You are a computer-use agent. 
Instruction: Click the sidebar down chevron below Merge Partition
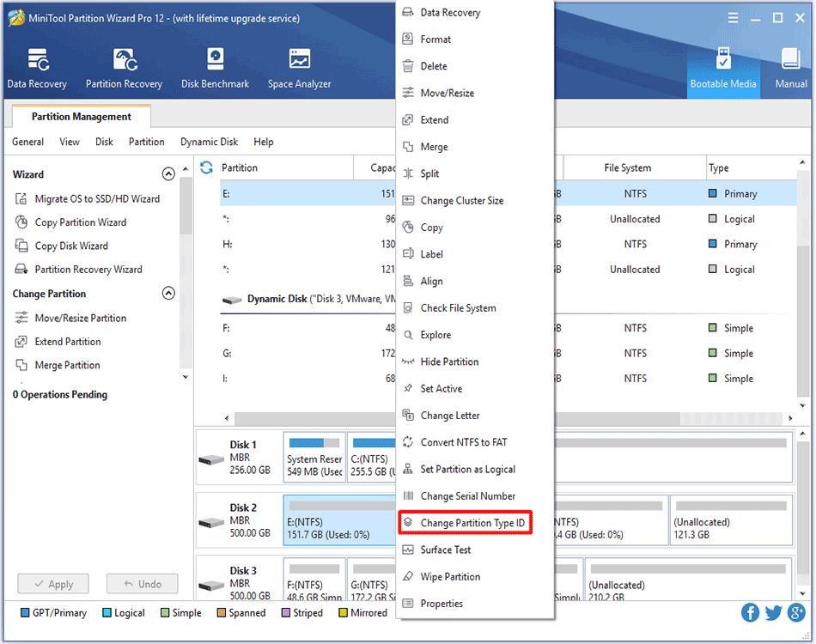click(185, 376)
